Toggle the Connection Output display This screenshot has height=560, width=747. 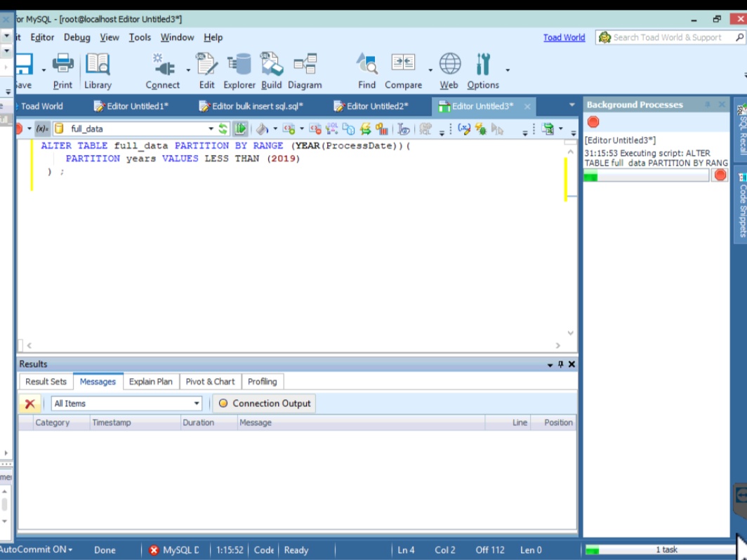(264, 403)
